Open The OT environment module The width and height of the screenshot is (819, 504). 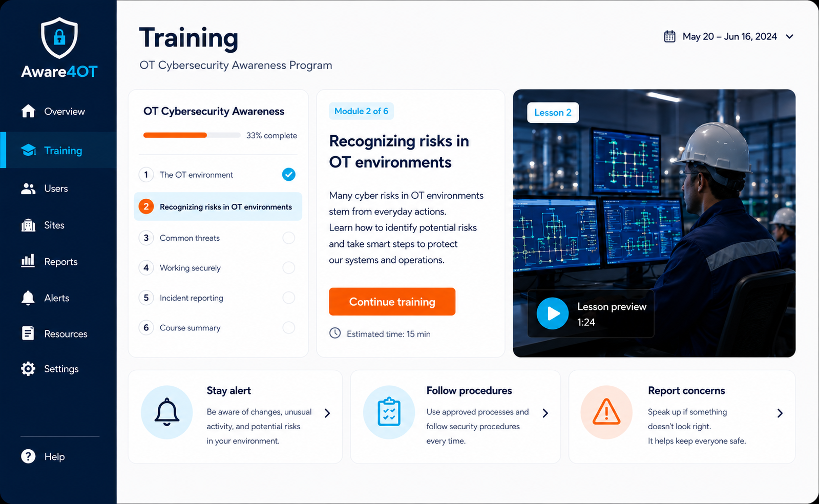click(x=218, y=175)
